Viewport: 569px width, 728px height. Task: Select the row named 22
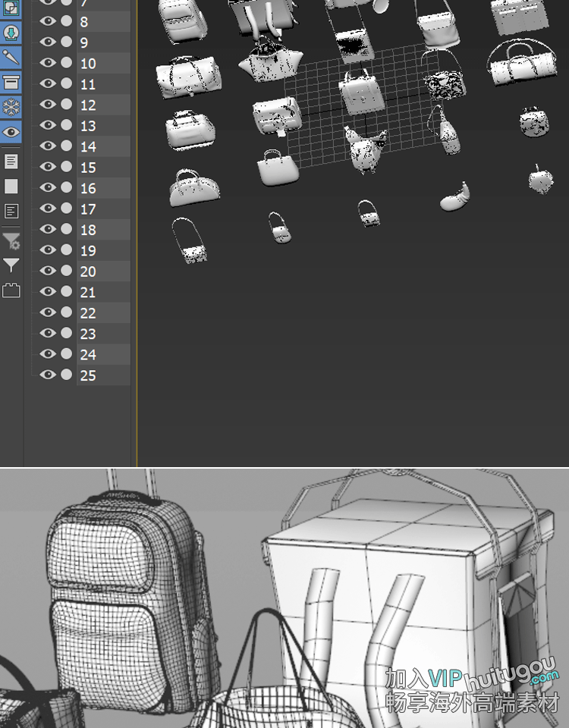pyautogui.click(x=103, y=313)
